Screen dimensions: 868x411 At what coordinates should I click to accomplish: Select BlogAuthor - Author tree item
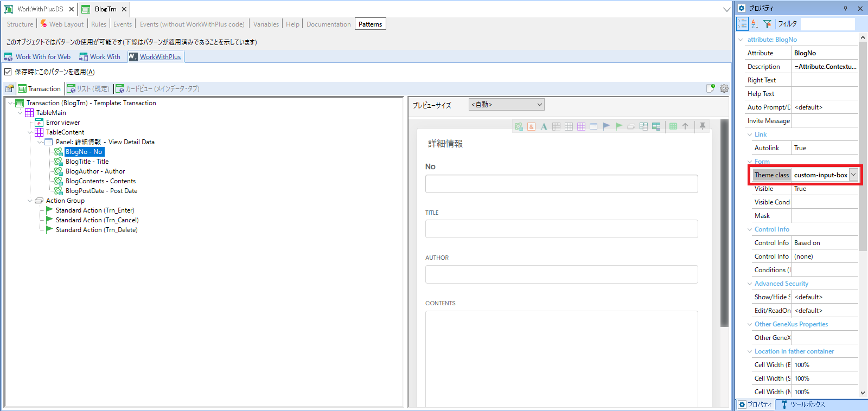[95, 171]
